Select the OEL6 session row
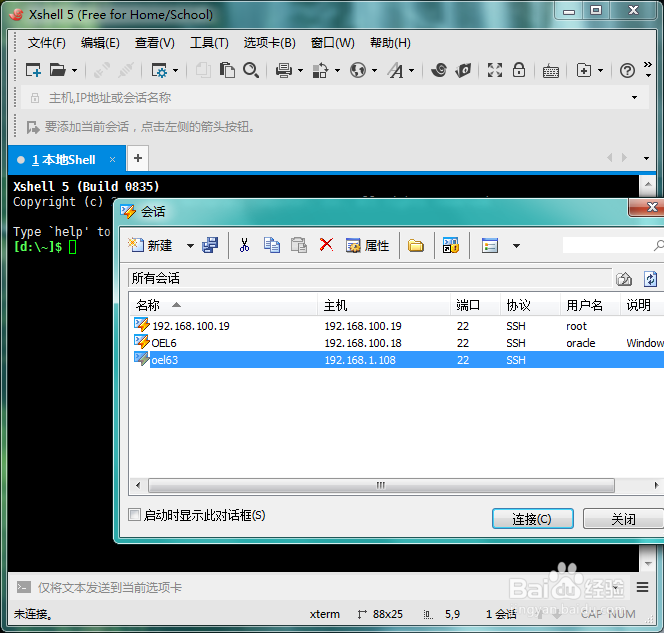Viewport: 664px width, 633px height. click(396, 343)
